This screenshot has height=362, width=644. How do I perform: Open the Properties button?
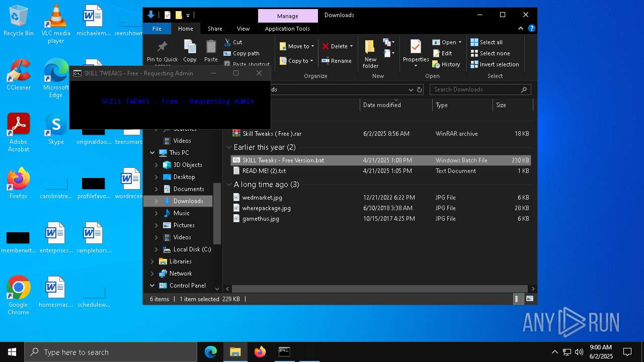click(416, 54)
